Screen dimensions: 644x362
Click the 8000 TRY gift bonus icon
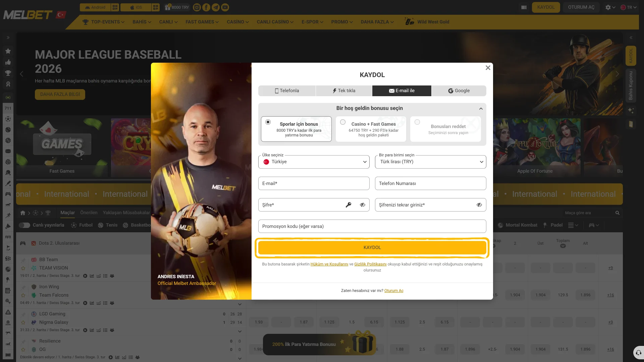coord(168,7)
